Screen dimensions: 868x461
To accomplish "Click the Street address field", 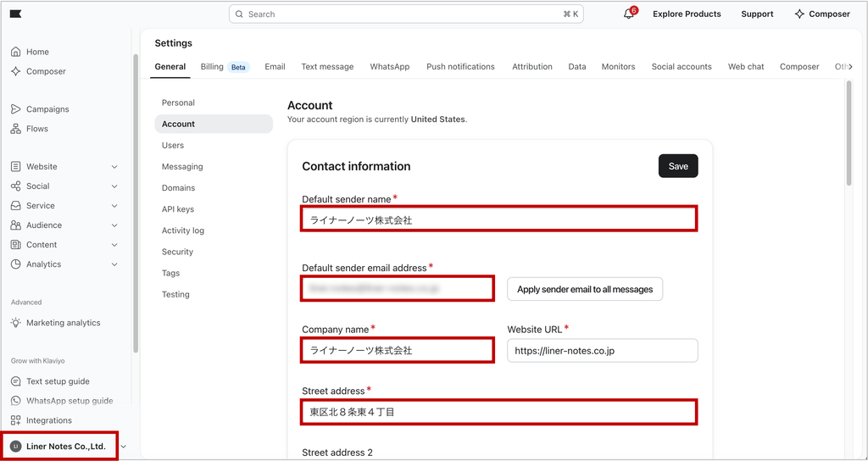I will click(x=498, y=413).
